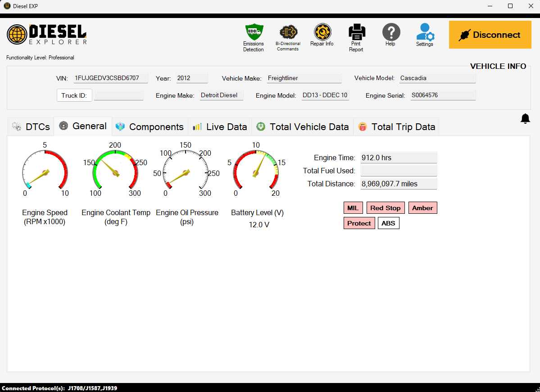Click the Year field
Image resolution: width=540 pixels, height=392 pixels.
pos(192,78)
